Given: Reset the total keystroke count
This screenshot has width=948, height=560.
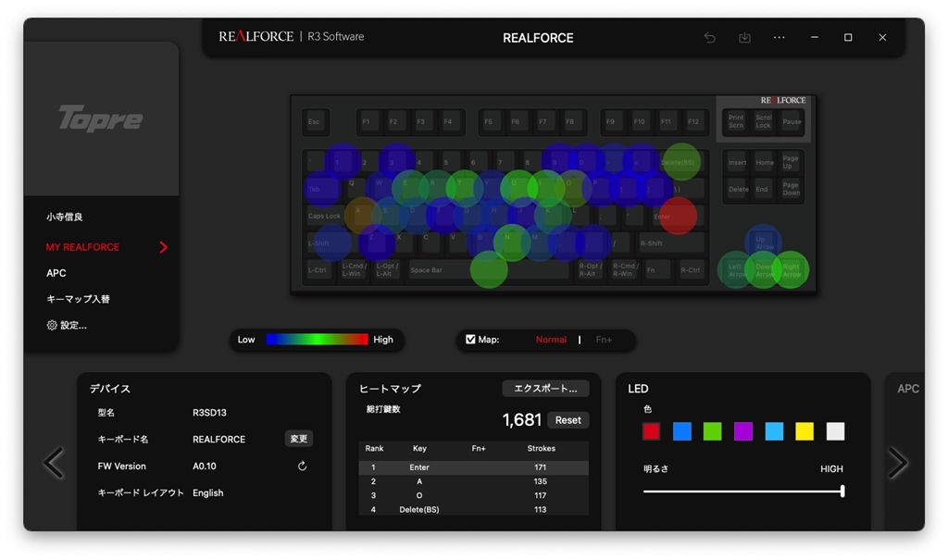Looking at the screenshot, I should (x=568, y=419).
